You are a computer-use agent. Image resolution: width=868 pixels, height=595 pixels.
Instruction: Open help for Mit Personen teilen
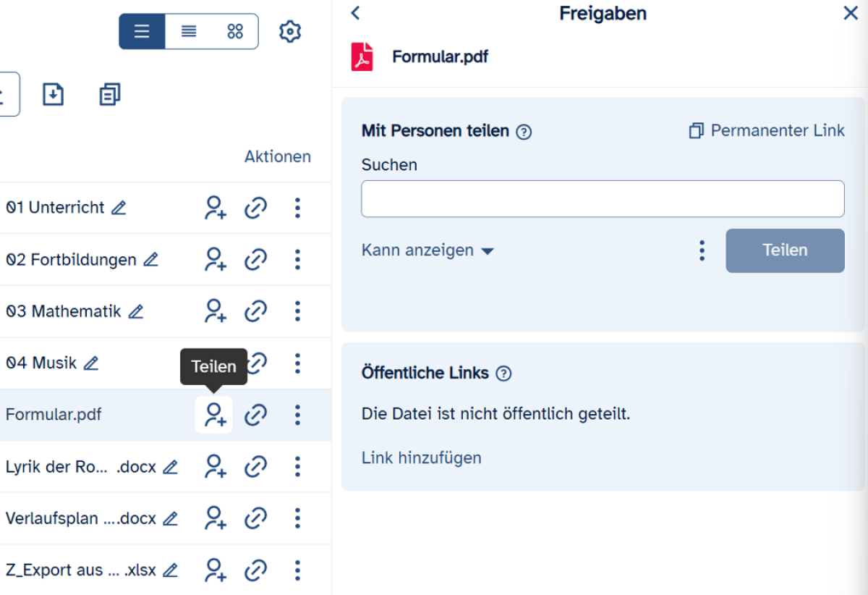point(524,132)
